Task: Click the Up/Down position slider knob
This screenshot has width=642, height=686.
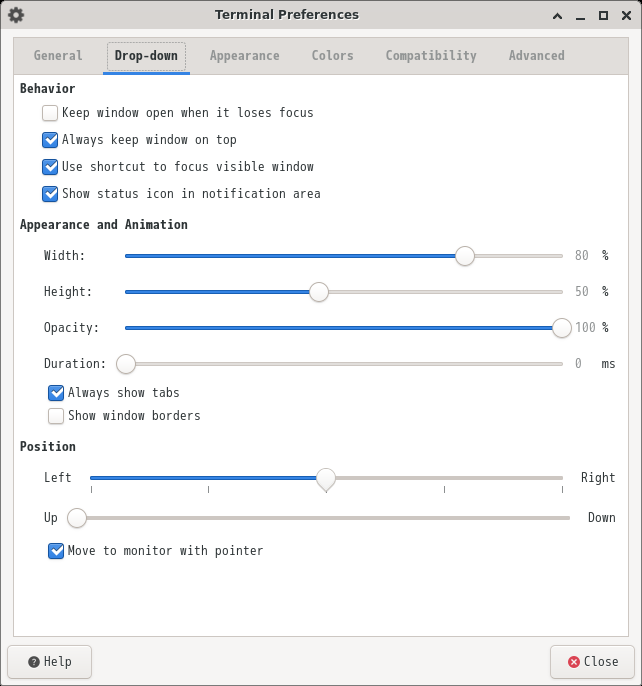Action: click(77, 518)
